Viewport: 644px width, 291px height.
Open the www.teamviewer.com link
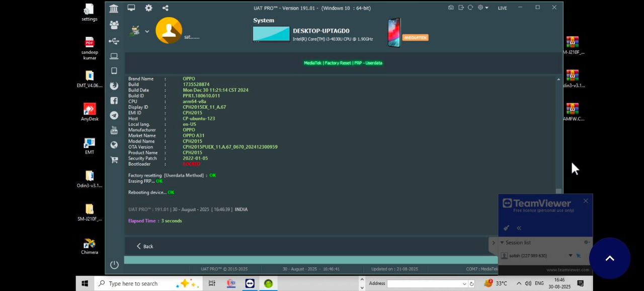pyautogui.click(x=568, y=270)
